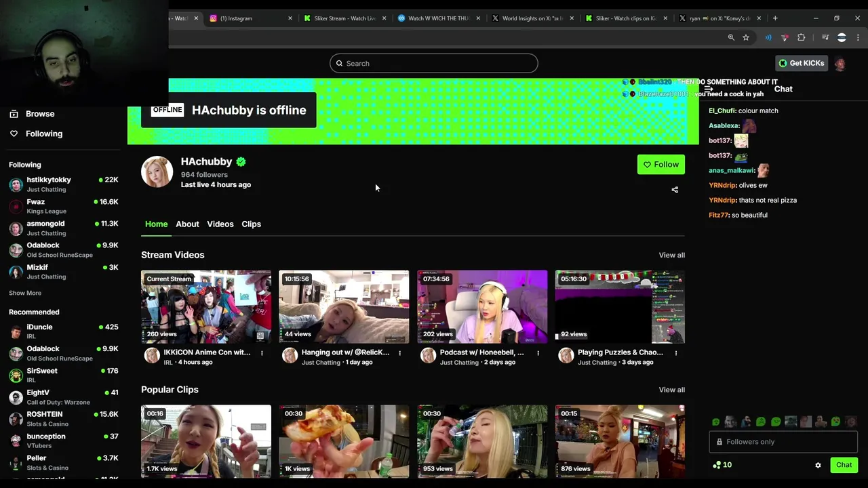Screen dimensions: 868x488
Task: Open bunception VTubers channel
Action: 64,441
